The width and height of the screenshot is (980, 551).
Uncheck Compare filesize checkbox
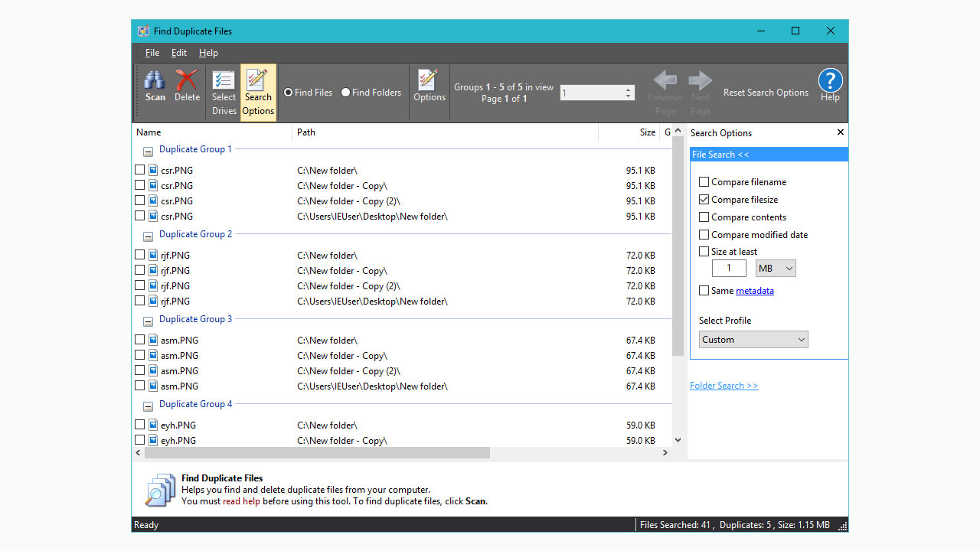tap(704, 200)
